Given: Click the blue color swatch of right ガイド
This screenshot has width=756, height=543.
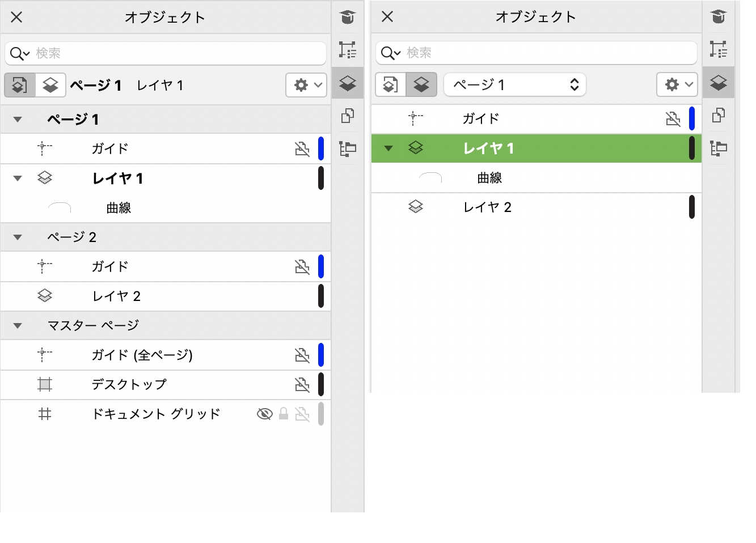Looking at the screenshot, I should [692, 118].
